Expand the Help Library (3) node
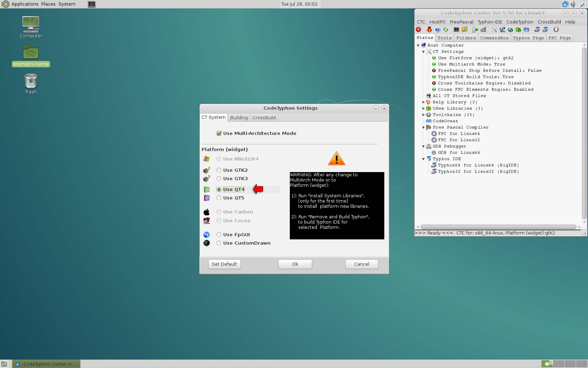 [x=423, y=102]
